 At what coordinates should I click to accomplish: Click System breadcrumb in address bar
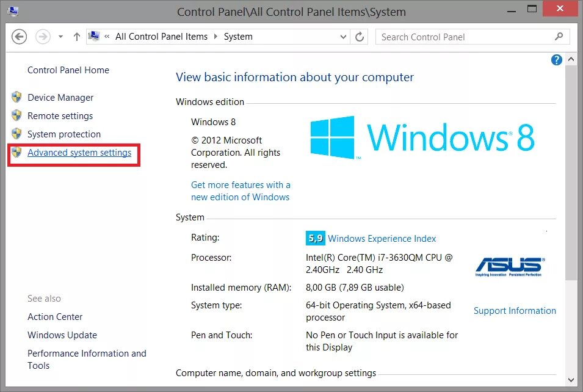tap(238, 37)
